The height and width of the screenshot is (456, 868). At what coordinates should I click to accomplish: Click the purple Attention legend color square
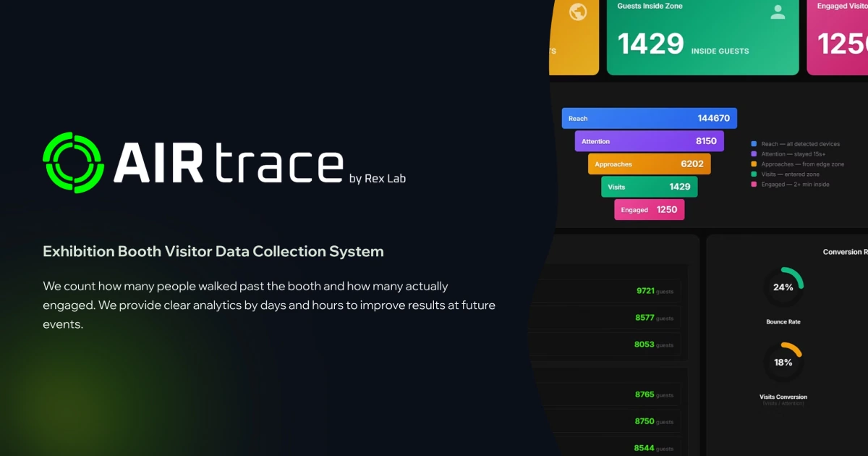pos(754,154)
